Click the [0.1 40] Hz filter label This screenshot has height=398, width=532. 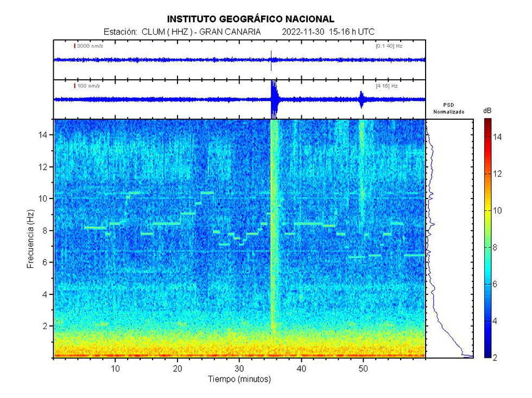tap(389, 46)
